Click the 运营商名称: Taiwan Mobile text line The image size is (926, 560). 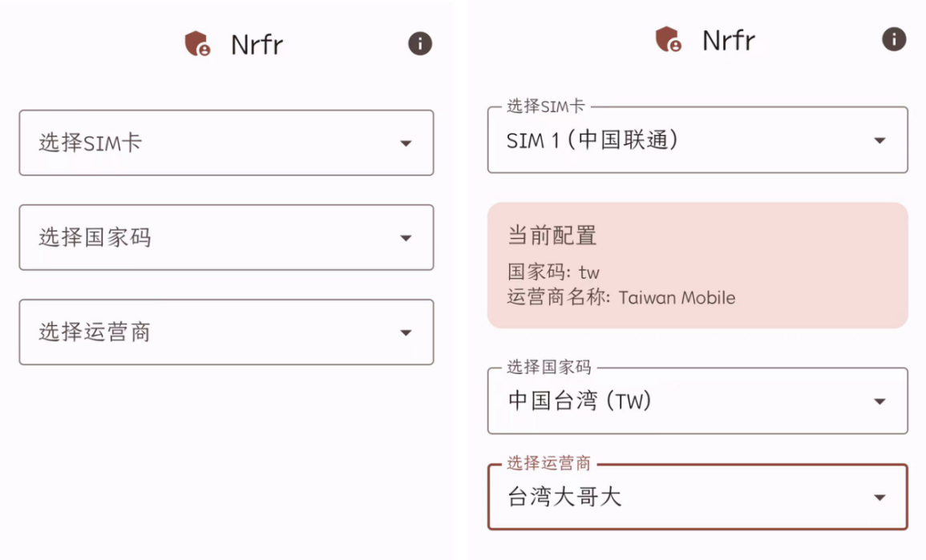click(x=621, y=298)
